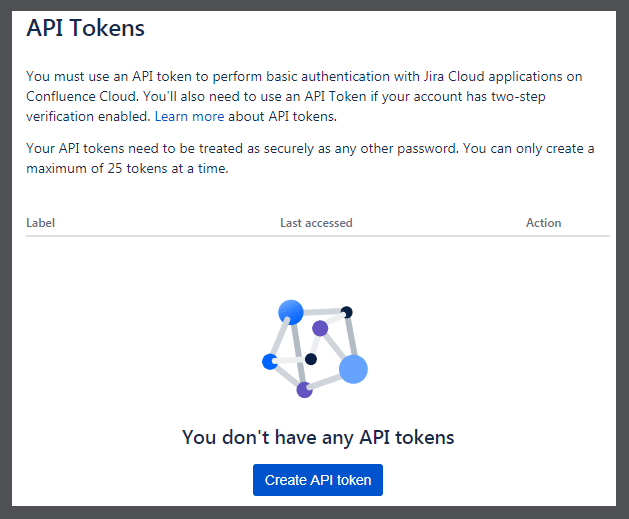
Task: Click the dark navy node in illustration's center
Action: 310,359
